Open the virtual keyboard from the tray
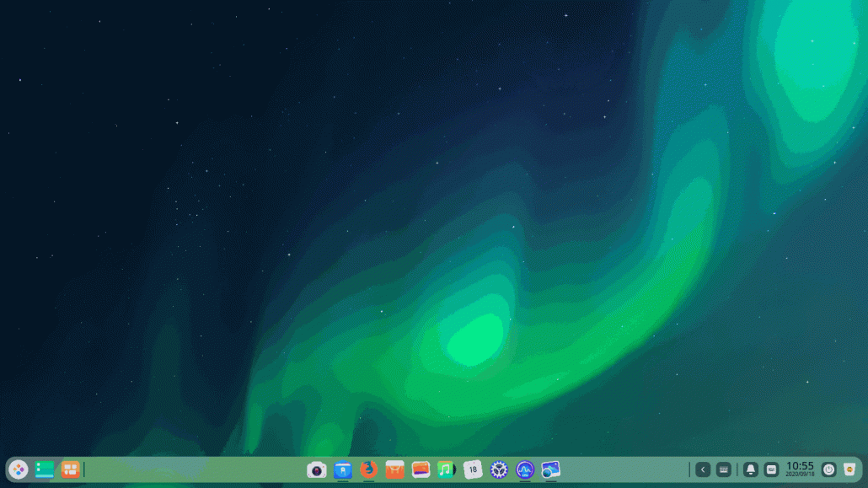Screen dimensions: 868x488 (x=723, y=469)
